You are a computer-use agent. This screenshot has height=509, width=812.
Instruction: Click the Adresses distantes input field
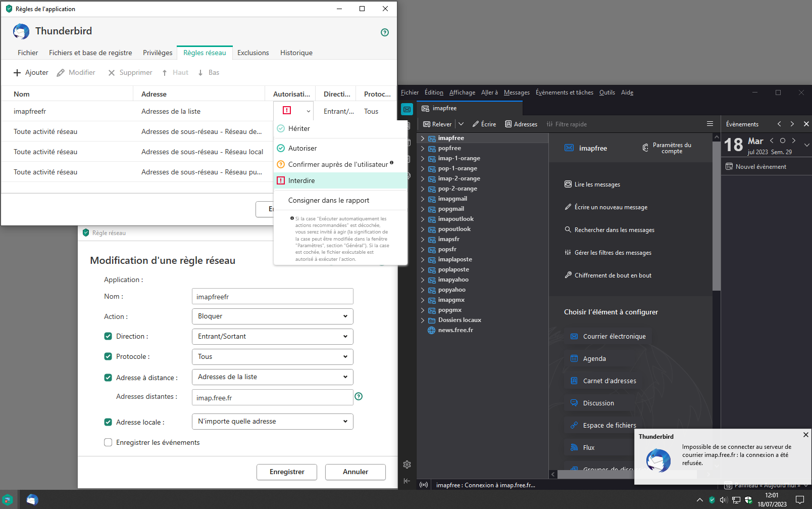coord(272,398)
